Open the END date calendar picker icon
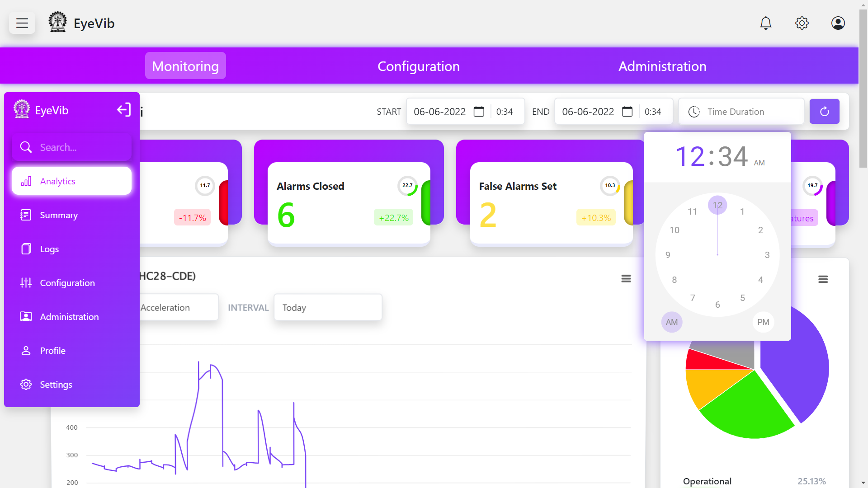This screenshot has width=868, height=488. pyautogui.click(x=627, y=112)
